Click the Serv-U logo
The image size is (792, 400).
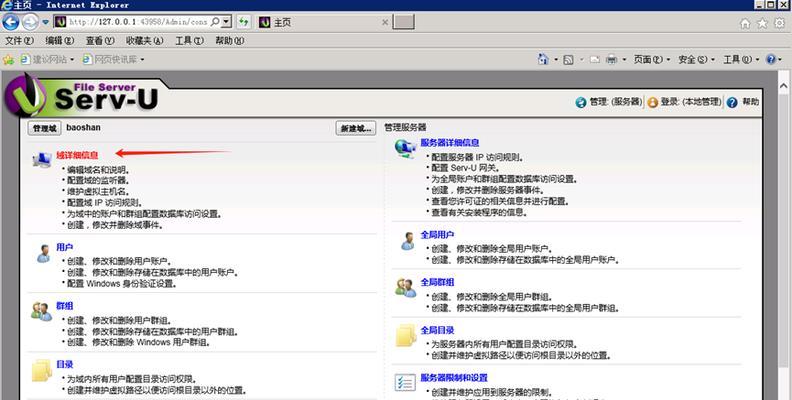[83, 95]
